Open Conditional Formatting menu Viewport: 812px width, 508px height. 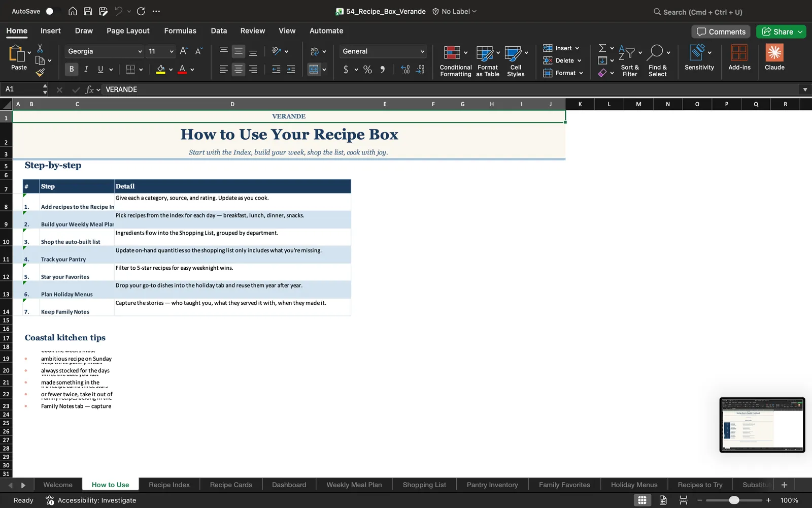click(x=455, y=61)
